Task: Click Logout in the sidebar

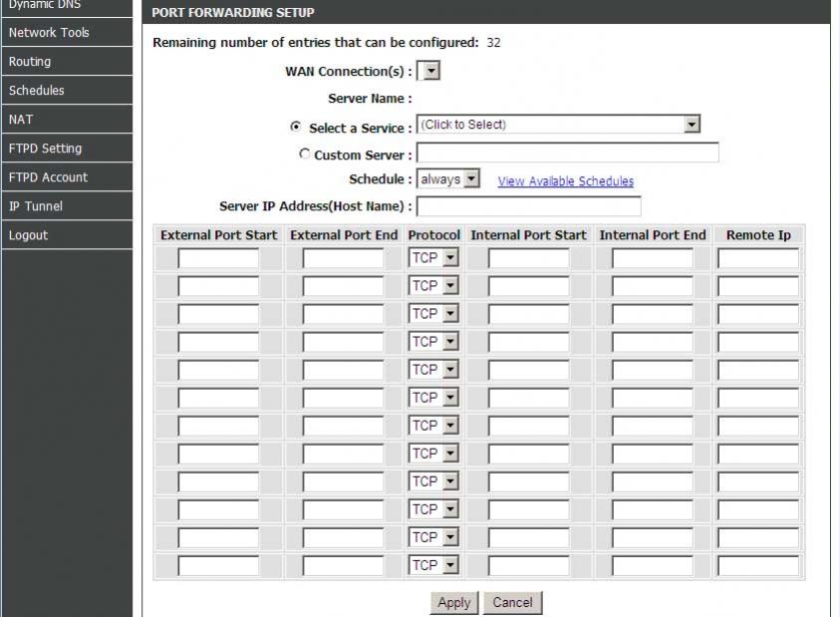Action: [67, 235]
